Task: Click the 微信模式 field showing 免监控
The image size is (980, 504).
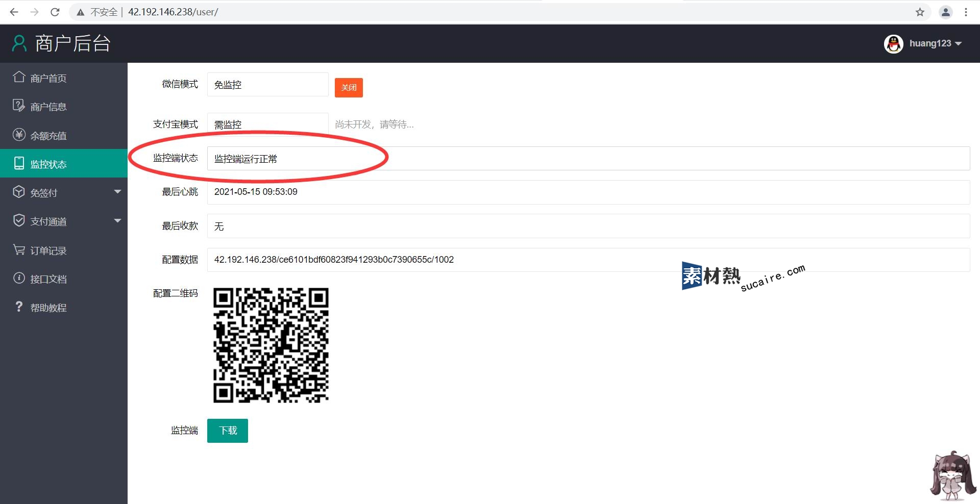Action: click(267, 84)
